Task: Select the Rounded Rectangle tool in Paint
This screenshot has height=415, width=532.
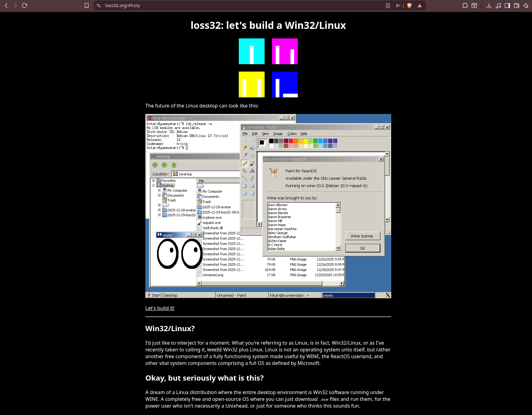Action: click(252, 194)
